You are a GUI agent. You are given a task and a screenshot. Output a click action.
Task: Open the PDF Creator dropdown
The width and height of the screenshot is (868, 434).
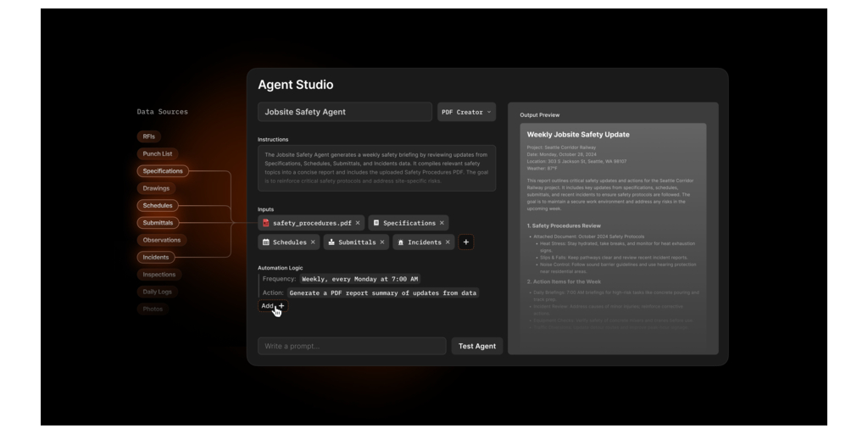tap(466, 112)
